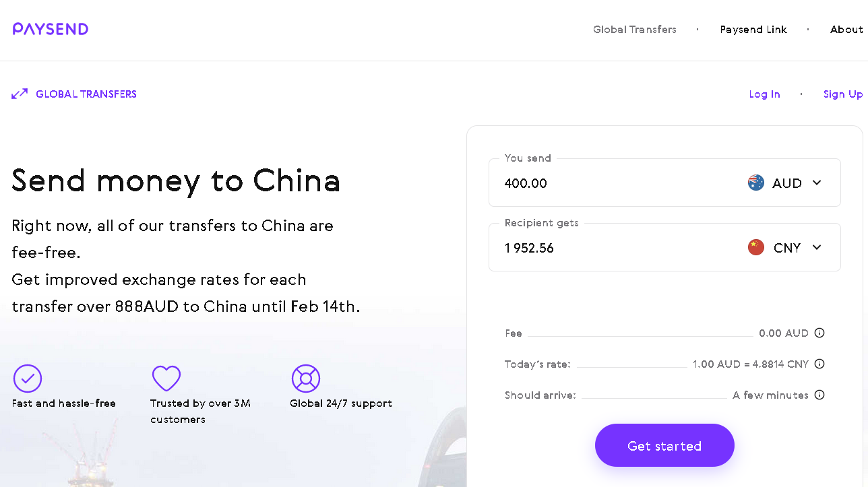Open the Paysend Link menu item
This screenshot has width=868, height=487.
coord(753,30)
